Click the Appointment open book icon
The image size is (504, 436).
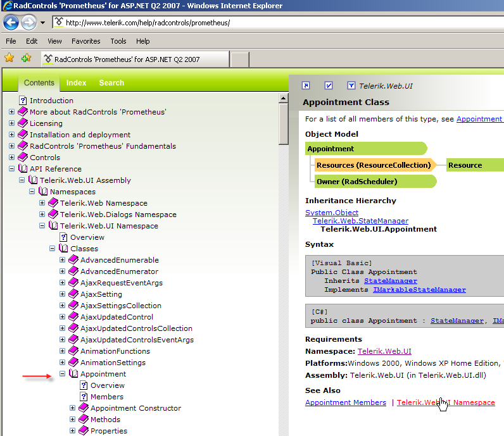click(x=73, y=373)
